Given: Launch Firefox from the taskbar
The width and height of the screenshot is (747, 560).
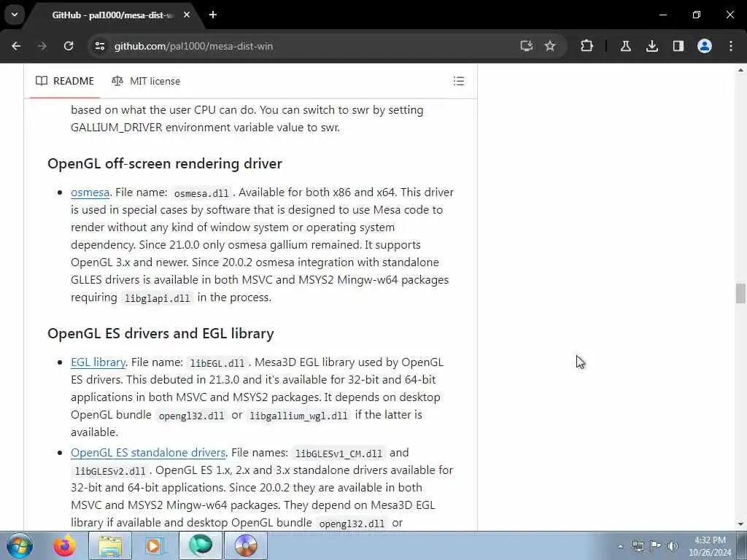Looking at the screenshot, I should (x=64, y=545).
